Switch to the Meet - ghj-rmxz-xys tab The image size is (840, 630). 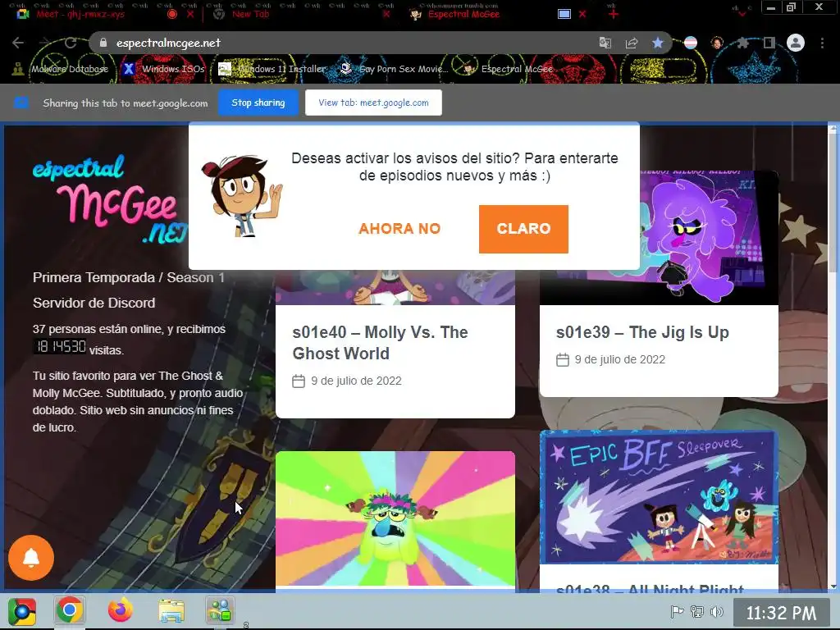(80, 15)
